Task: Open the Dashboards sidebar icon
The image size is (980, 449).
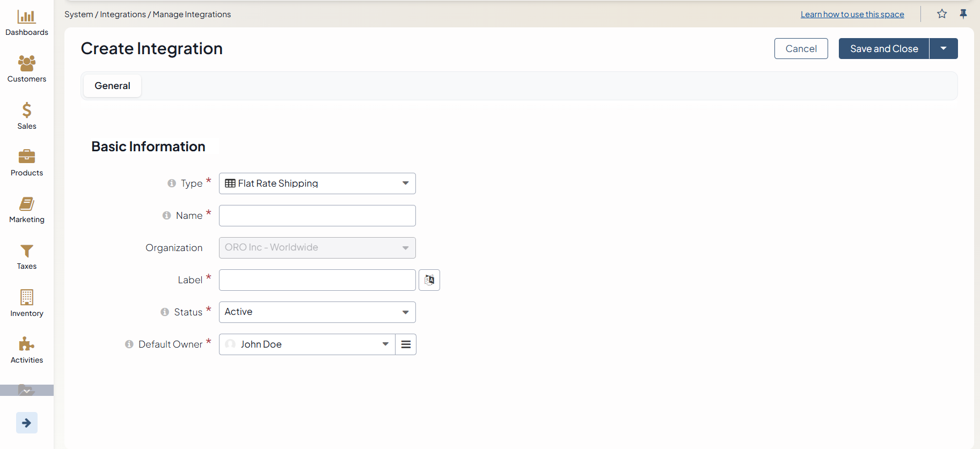Action: pyautogui.click(x=26, y=17)
